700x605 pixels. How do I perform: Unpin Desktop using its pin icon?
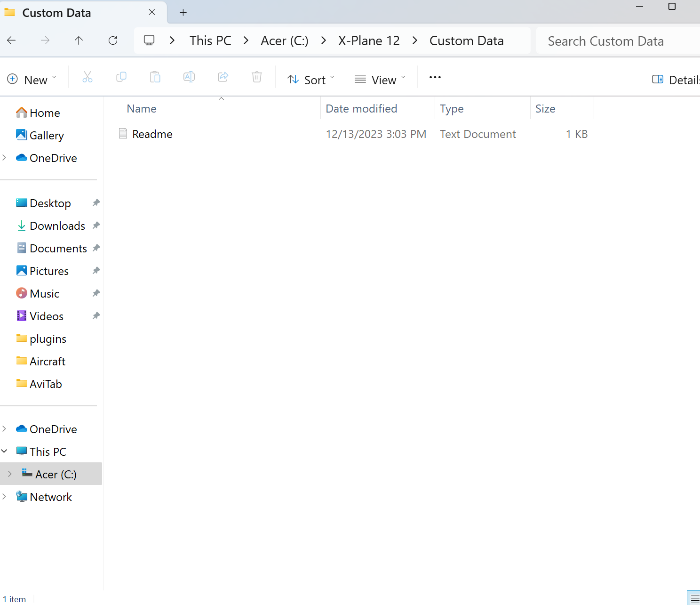96,203
